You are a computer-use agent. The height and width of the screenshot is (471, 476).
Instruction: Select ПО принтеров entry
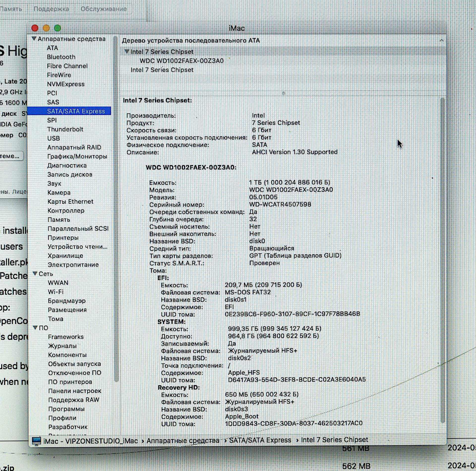[x=70, y=382]
